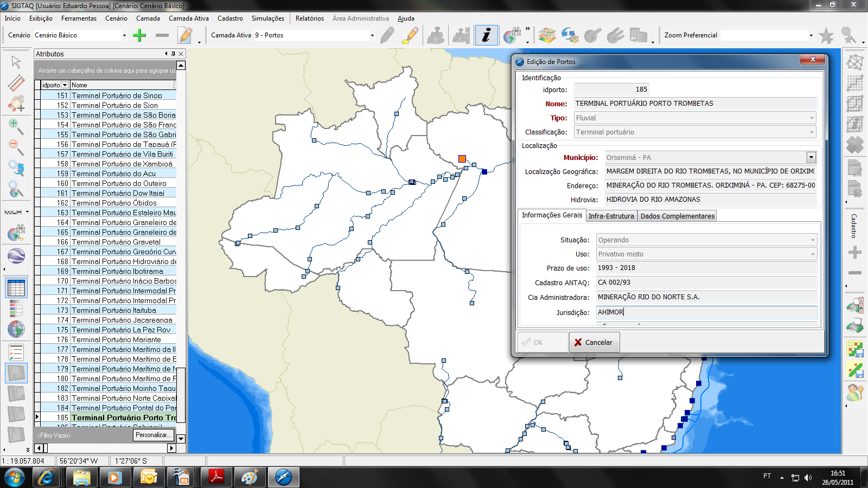This screenshot has height=488, width=868.
Task: Choose the zoom in magnifier tool
Action: (16, 126)
